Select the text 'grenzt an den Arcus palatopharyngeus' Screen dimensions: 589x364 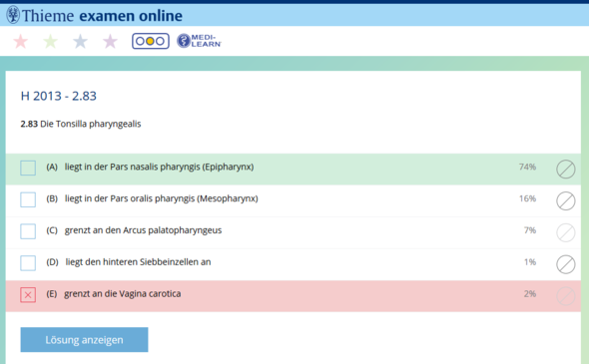(143, 230)
